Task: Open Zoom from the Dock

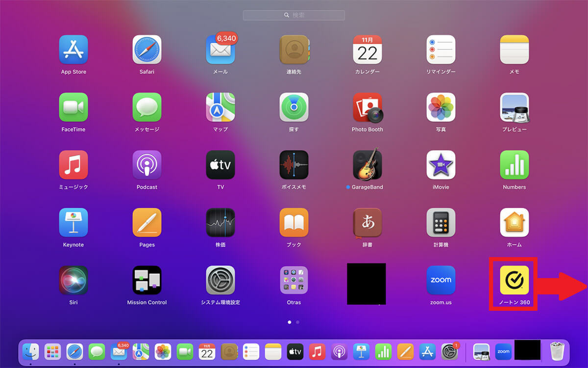Action: [x=503, y=351]
